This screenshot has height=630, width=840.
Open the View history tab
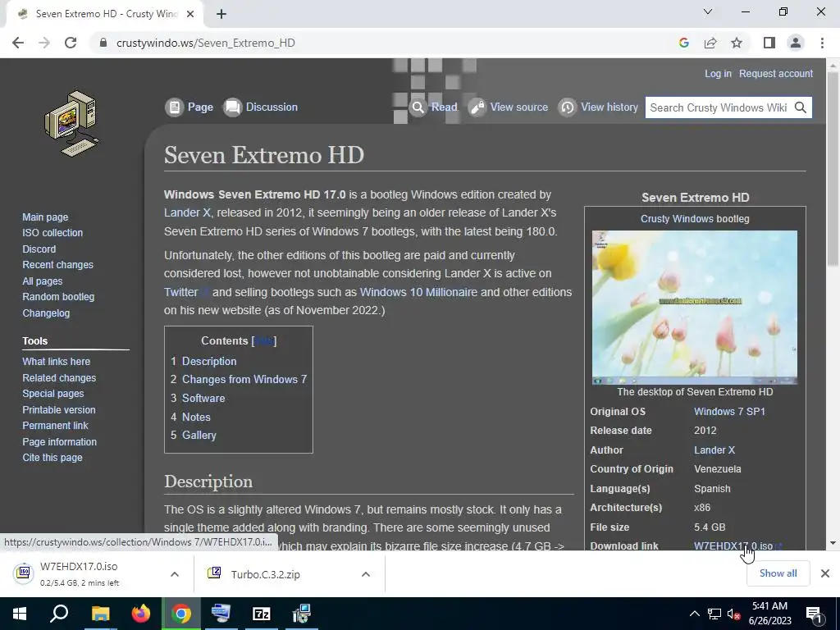tap(598, 107)
